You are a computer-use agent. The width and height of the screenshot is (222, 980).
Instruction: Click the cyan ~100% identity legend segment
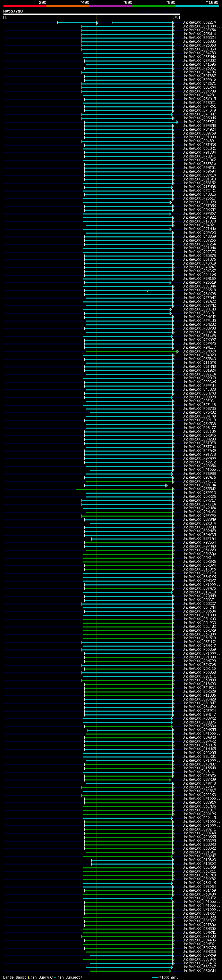197,6
